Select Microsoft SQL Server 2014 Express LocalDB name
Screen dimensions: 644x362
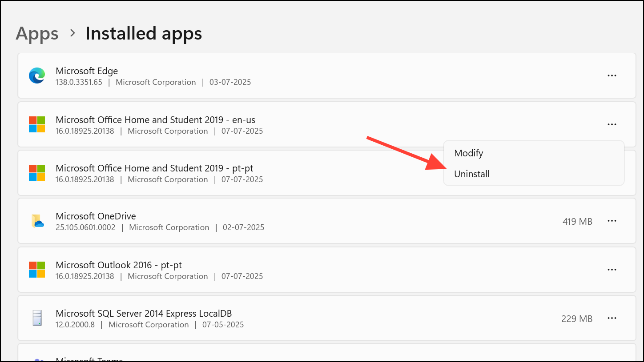pyautogui.click(x=144, y=314)
